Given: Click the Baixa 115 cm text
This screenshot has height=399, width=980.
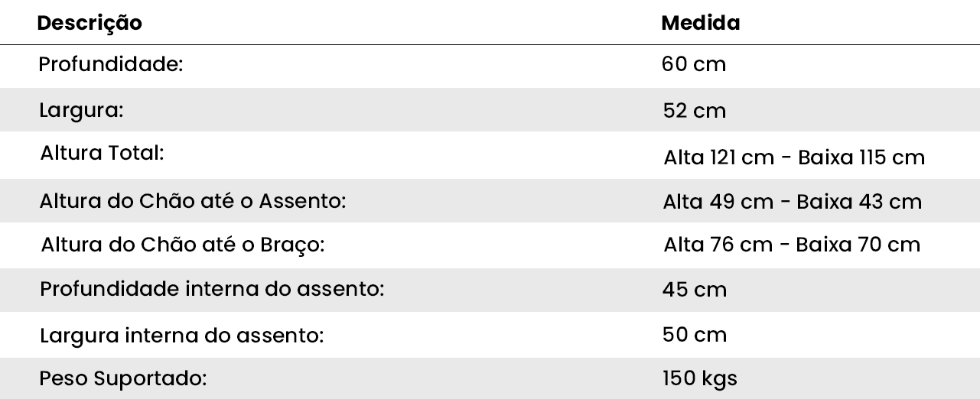Looking at the screenshot, I should [861, 157].
